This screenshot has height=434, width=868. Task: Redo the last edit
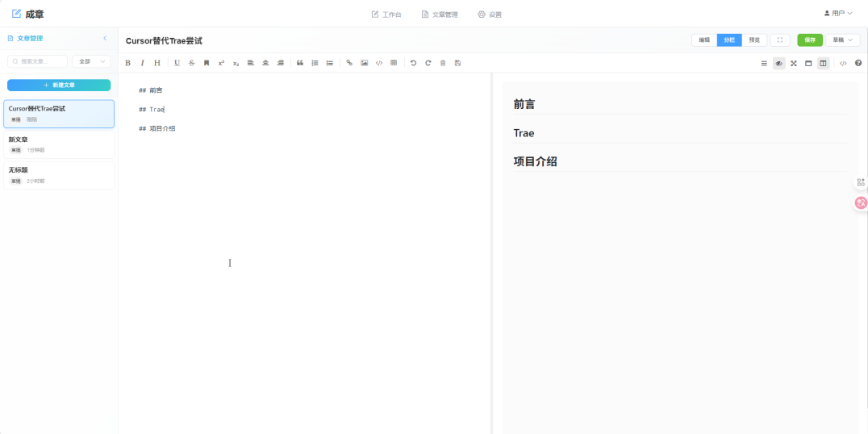coord(428,63)
